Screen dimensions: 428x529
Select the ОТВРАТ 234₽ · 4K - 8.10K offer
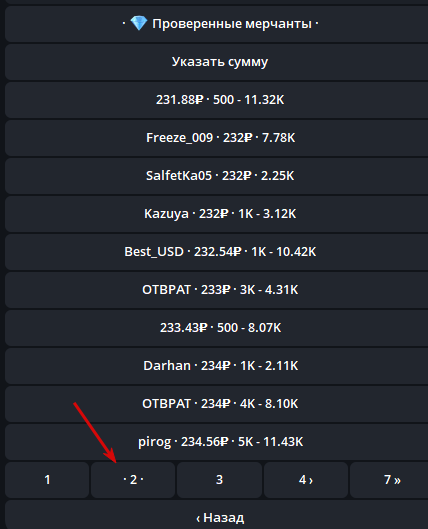(x=217, y=404)
